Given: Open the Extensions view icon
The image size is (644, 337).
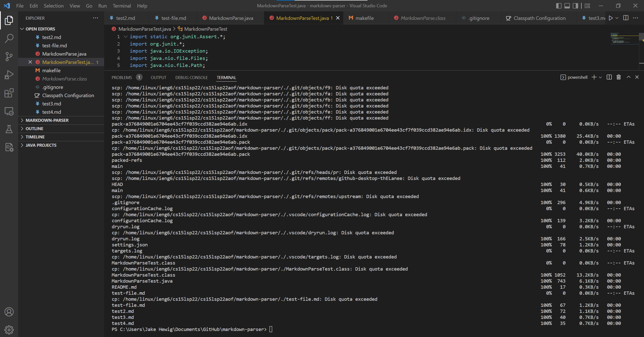Looking at the screenshot, I should click(x=9, y=93).
